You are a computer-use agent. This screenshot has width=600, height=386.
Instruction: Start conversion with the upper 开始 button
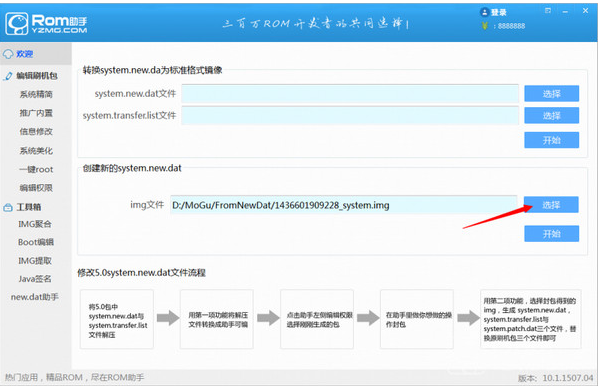pyautogui.click(x=551, y=140)
